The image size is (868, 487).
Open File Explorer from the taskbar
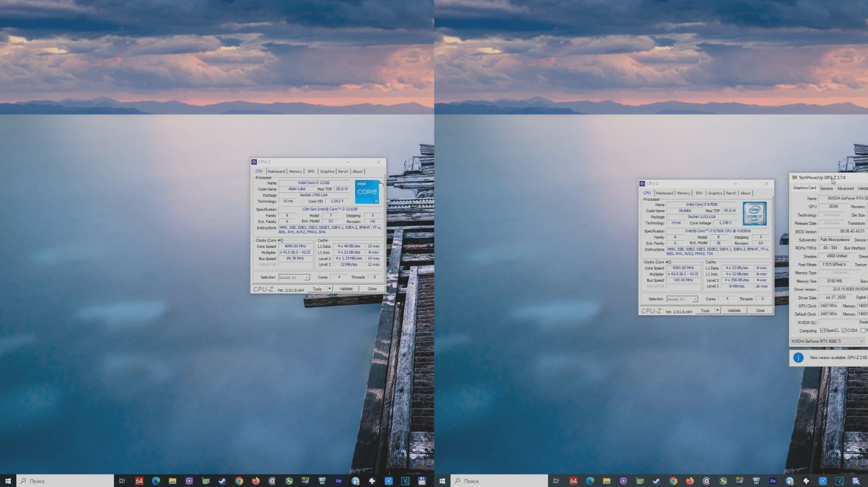tap(172, 481)
